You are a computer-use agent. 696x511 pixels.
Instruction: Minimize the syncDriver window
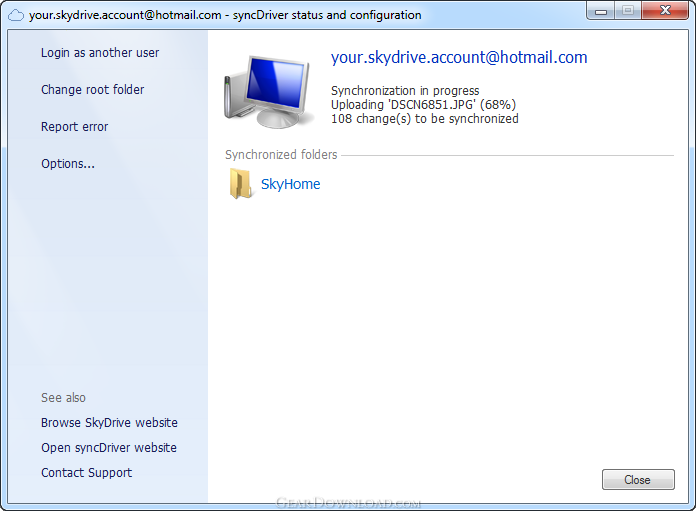point(601,11)
